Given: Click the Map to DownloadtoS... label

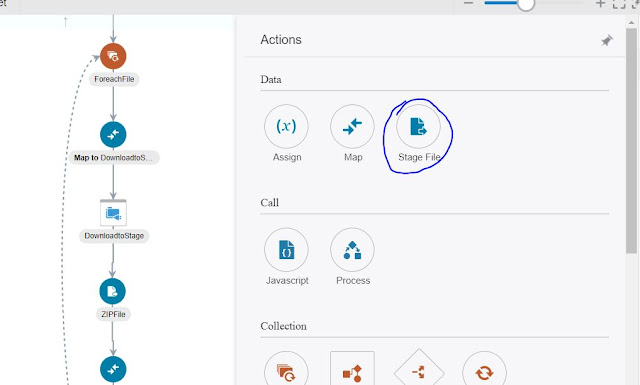Looking at the screenshot, I should click(114, 158).
